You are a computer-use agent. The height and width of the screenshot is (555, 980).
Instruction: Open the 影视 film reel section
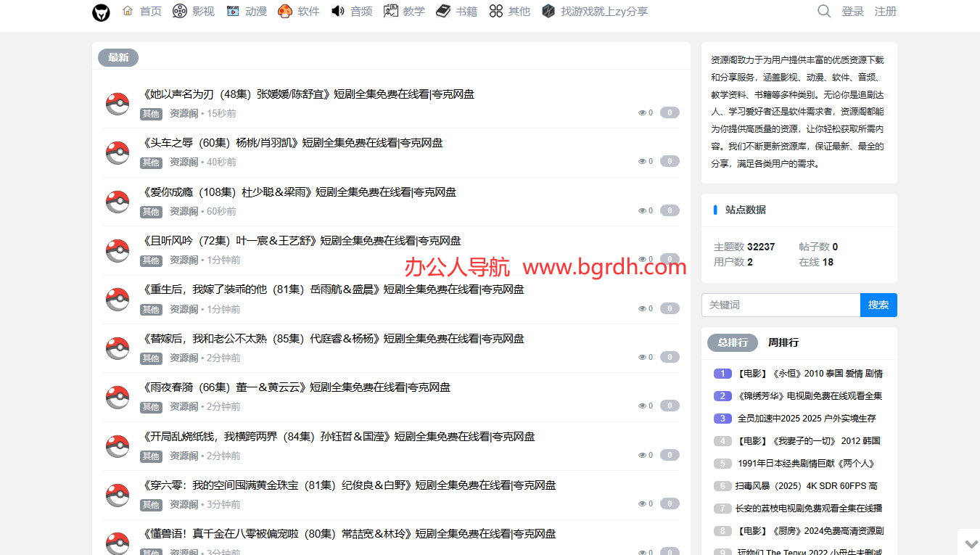pyautogui.click(x=194, y=12)
